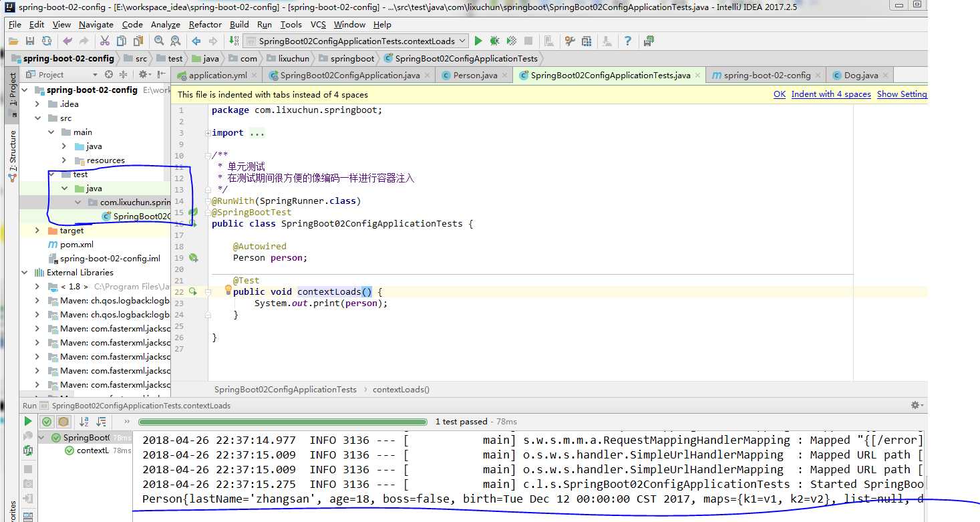Viewport: 980px width, 522px height.
Task: Open the Refactor menu
Action: coord(205,25)
